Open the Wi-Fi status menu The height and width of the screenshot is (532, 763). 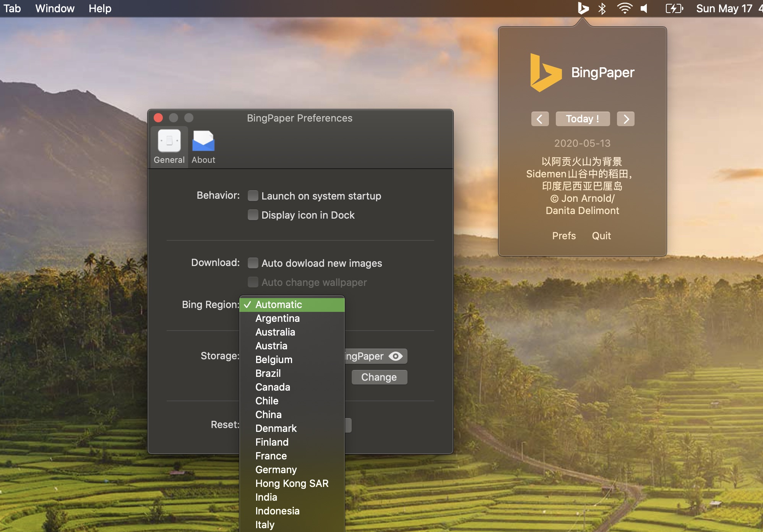624,8
